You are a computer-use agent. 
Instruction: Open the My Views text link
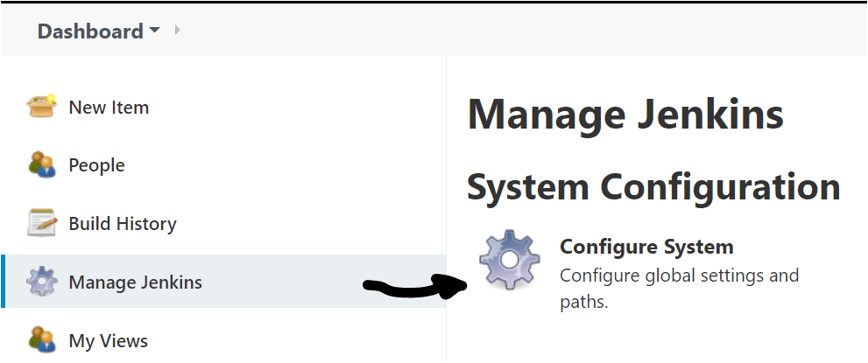point(108,340)
